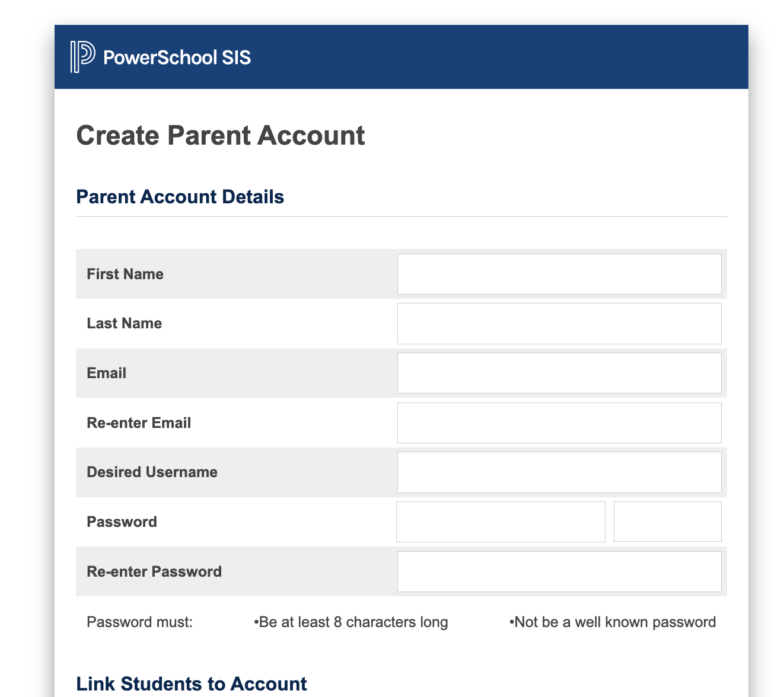
Task: Click the Re-enter Email text field
Action: coord(559,423)
